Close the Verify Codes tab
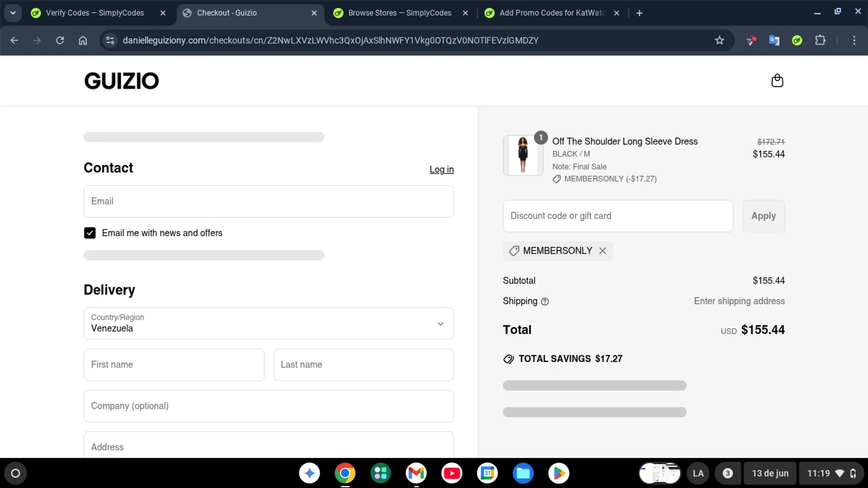Image resolution: width=868 pixels, height=488 pixels. tap(163, 13)
